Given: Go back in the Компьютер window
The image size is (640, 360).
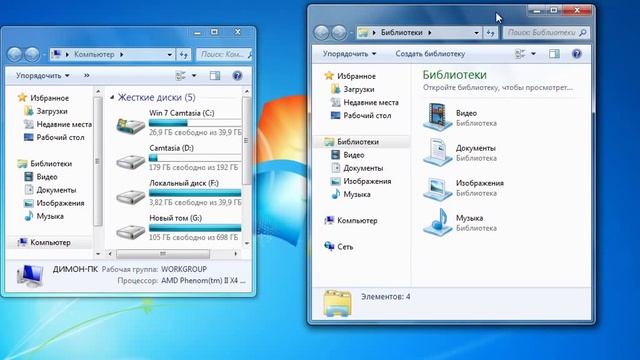Looking at the screenshot, I should (15, 54).
